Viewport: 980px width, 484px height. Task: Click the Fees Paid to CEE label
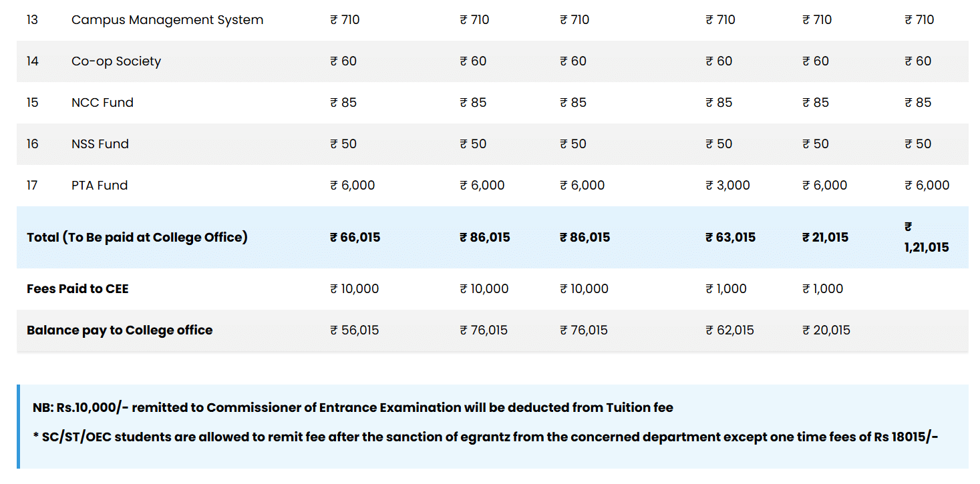coord(77,289)
